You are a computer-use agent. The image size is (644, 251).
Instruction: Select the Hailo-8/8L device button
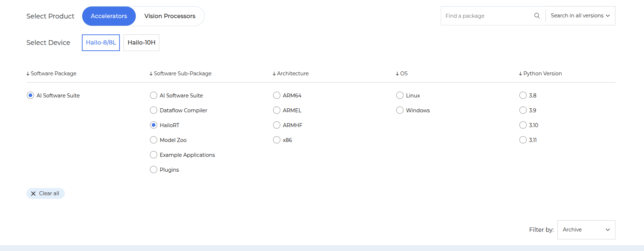[x=101, y=43]
